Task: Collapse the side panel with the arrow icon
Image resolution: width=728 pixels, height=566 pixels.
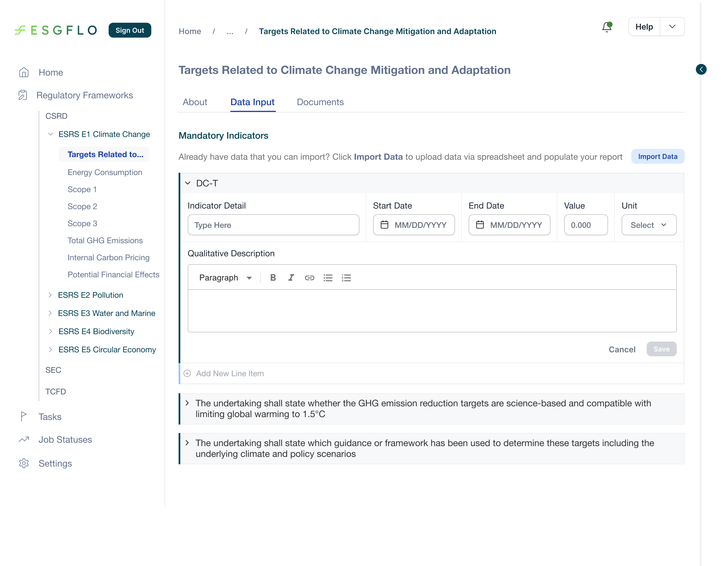Action: (701, 69)
